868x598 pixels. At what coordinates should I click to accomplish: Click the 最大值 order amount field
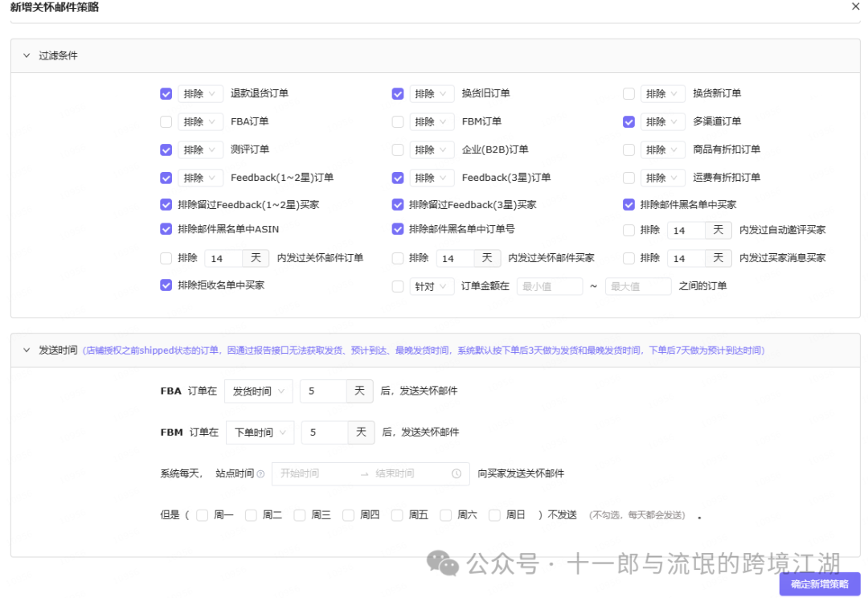pos(638,286)
